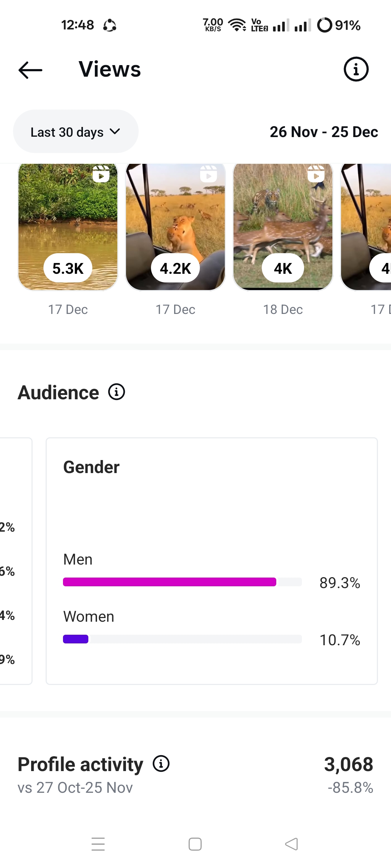Image resolution: width=391 pixels, height=868 pixels.
Task: Tap the 26 Nov - 25 Dec date range
Action: click(x=324, y=132)
